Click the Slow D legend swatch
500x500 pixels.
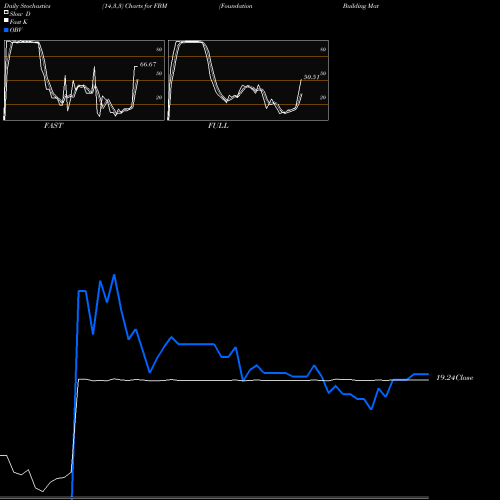[x=6, y=12]
